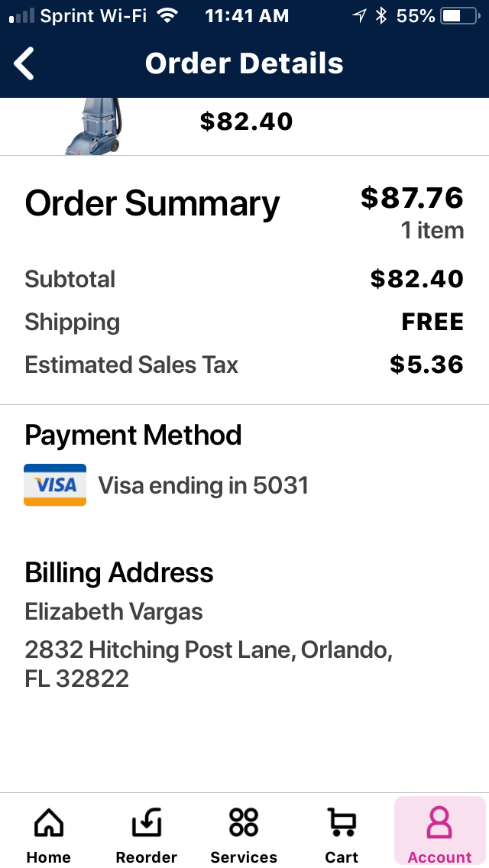489x868 pixels.
Task: Tap the Wi-Fi status icon
Action: point(167,15)
